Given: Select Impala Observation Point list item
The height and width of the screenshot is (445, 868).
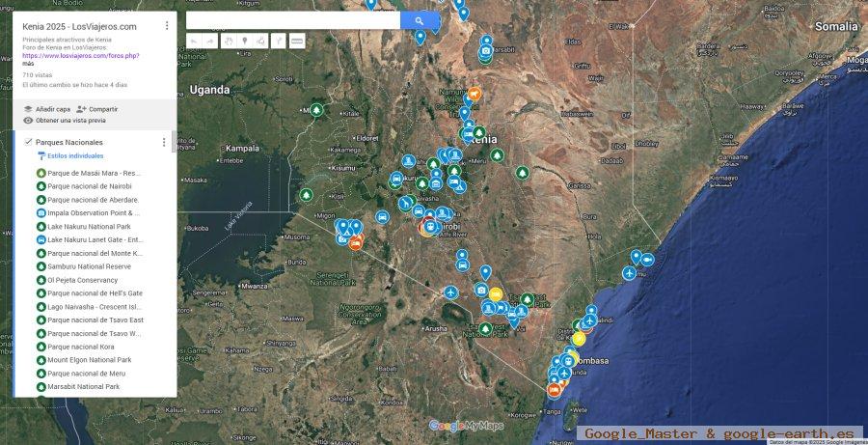Looking at the screenshot, I should (88, 212).
